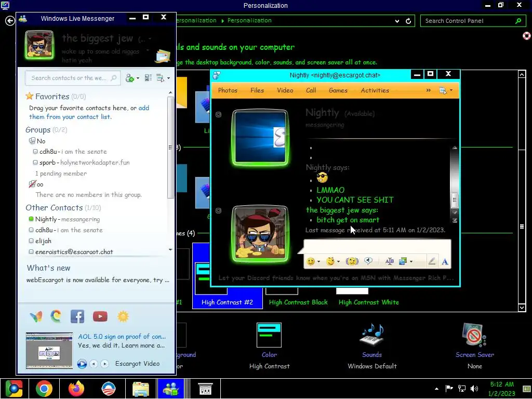Open the Edge icon in Messenger bottom bar
The width and height of the screenshot is (532, 399).
point(56,316)
